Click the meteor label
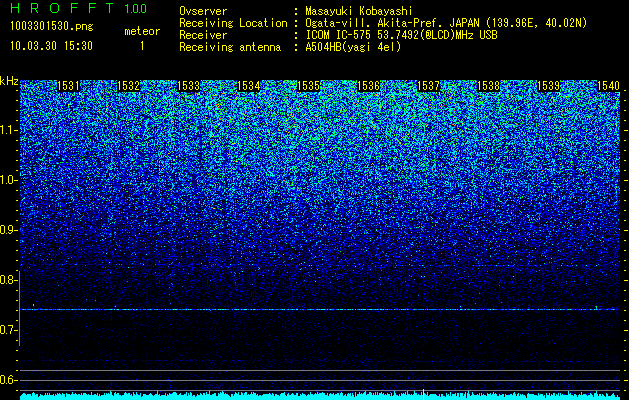Viewport: 629px width, 400px height. click(142, 31)
